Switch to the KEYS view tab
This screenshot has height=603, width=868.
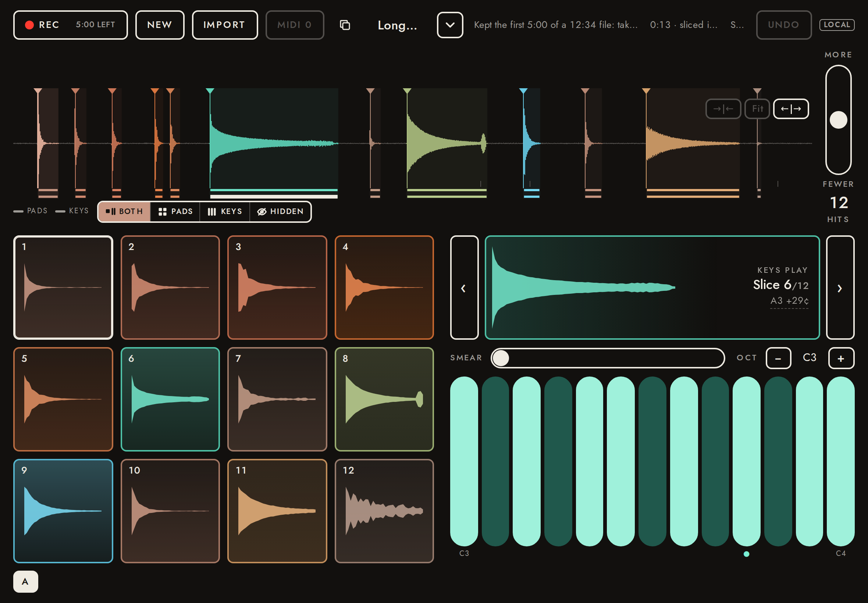pos(225,211)
